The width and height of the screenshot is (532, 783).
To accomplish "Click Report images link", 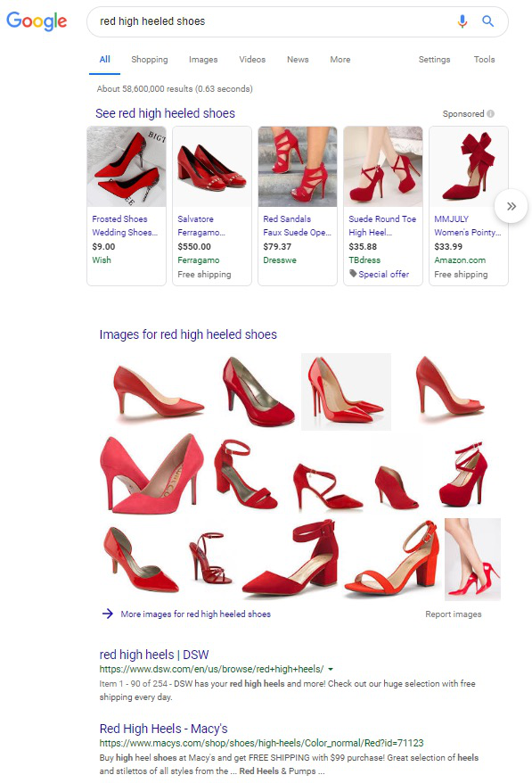I will pos(454,614).
